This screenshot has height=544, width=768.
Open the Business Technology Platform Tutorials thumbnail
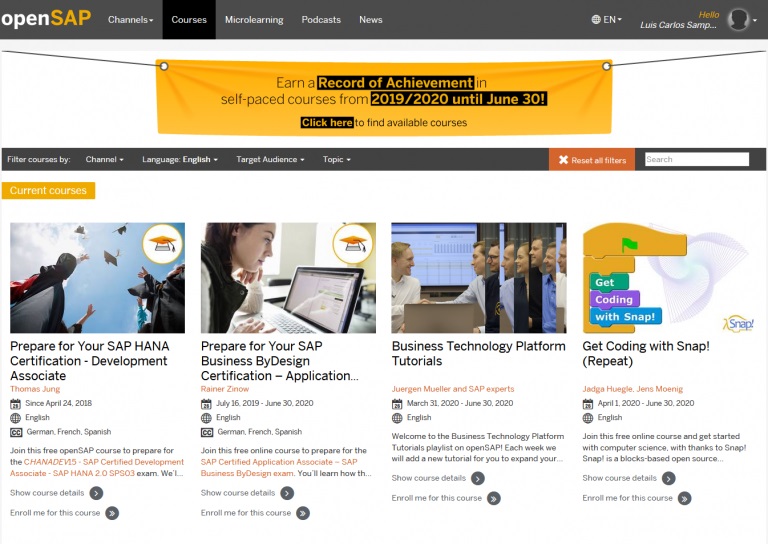coord(479,278)
